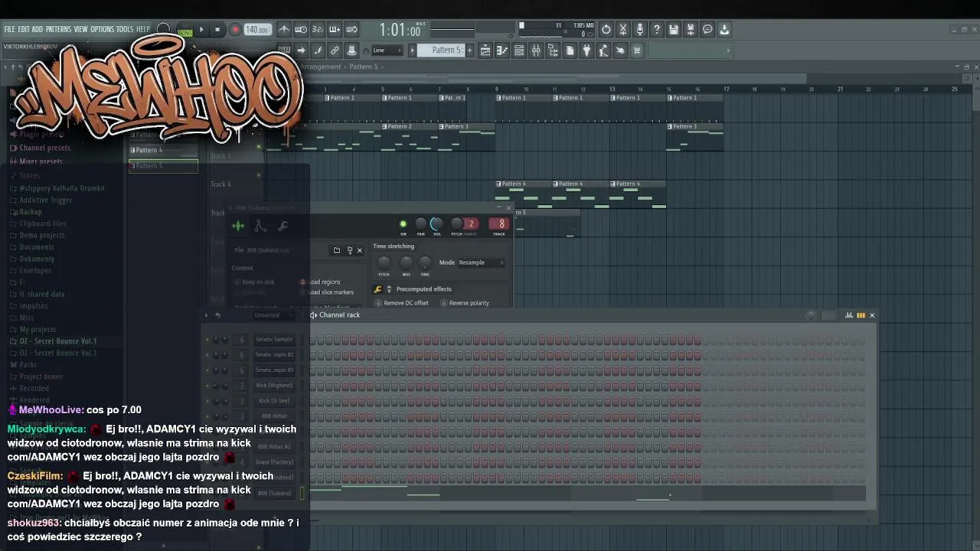
Task: Click the one-click audio recording microphone icon
Action: [x=640, y=30]
